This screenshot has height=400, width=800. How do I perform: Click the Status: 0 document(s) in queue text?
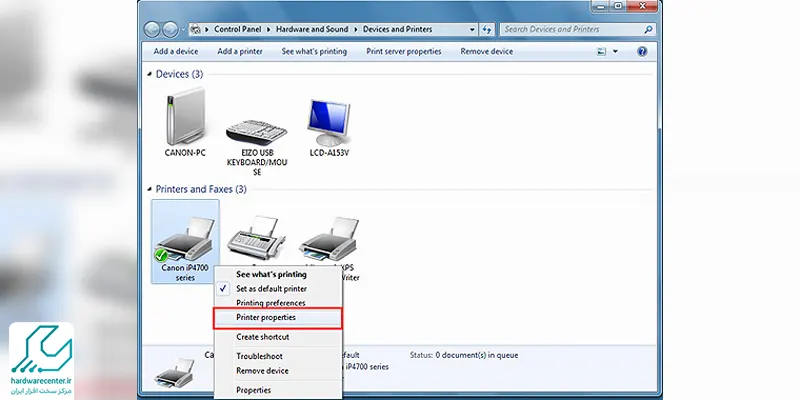coord(464,355)
